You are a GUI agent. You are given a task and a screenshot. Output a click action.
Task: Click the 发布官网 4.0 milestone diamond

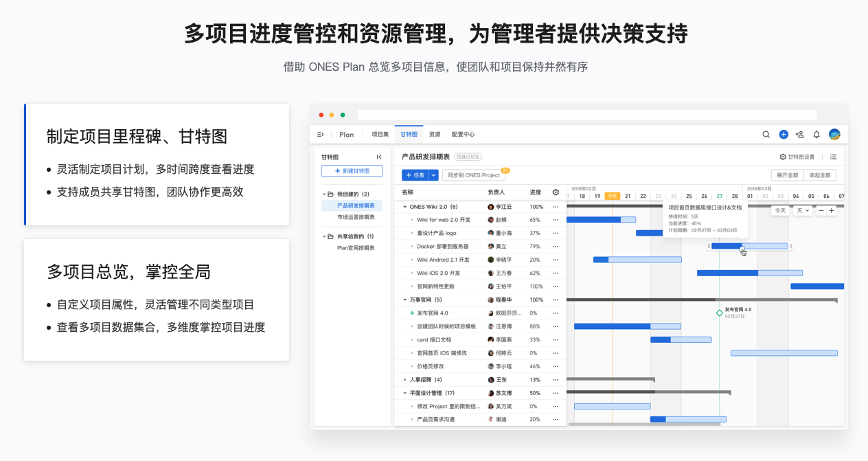pyautogui.click(x=720, y=313)
